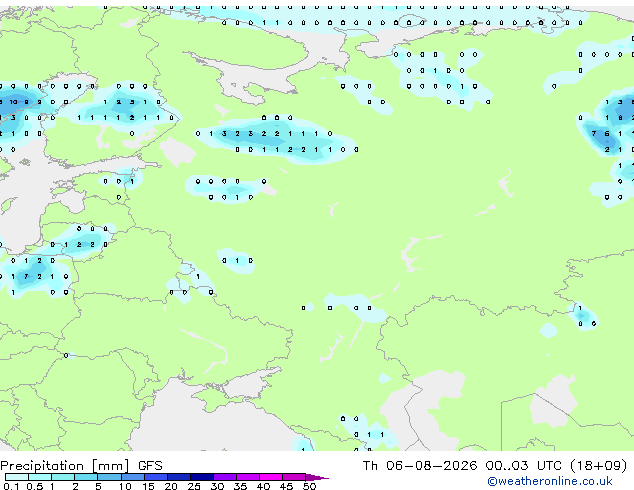The image size is (634, 490).
Task: Click the '10' precipitation value on the map
Action: [x=13, y=102]
